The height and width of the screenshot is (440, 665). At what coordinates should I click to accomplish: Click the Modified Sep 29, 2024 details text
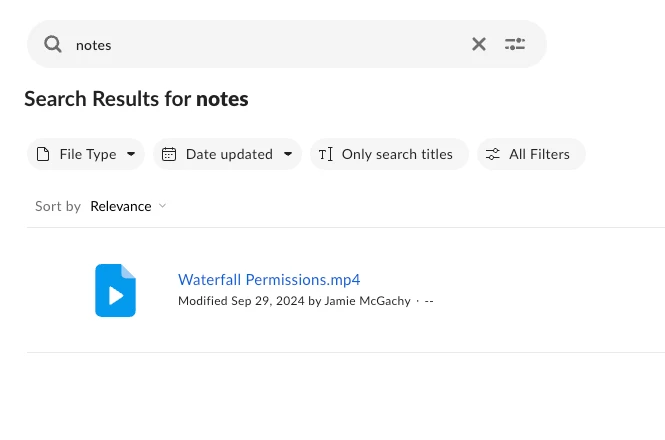tap(294, 301)
